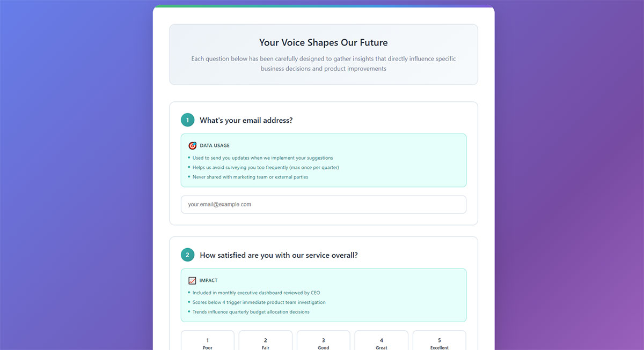
Task: Click the 'Your Voice Shapes Our Future' heading
Action: (323, 42)
